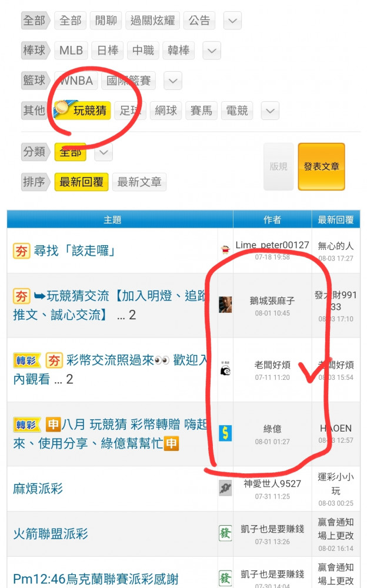
Task: Click the 夯 hot badge beside 尋找「該走囉」
Action: point(21,251)
